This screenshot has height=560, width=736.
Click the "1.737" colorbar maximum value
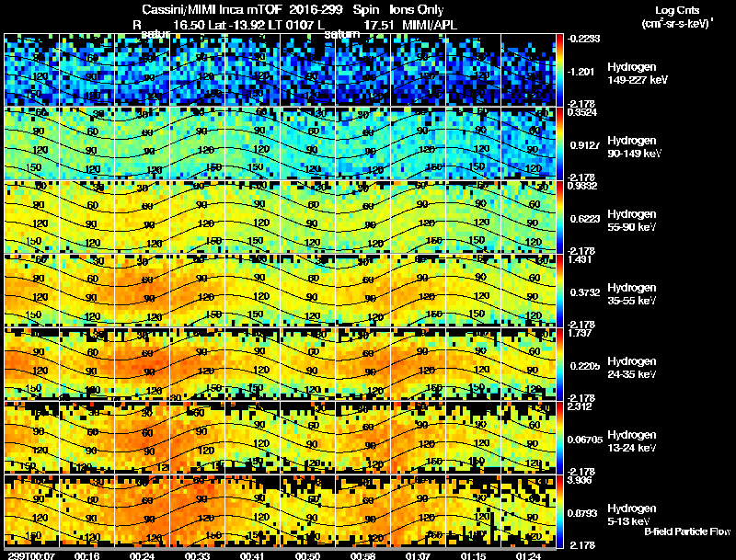[x=581, y=333]
